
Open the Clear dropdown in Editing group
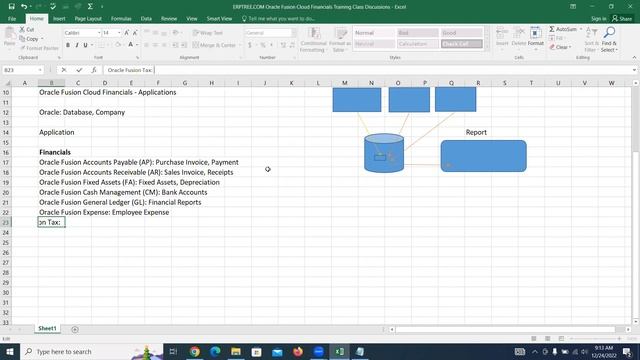561,47
